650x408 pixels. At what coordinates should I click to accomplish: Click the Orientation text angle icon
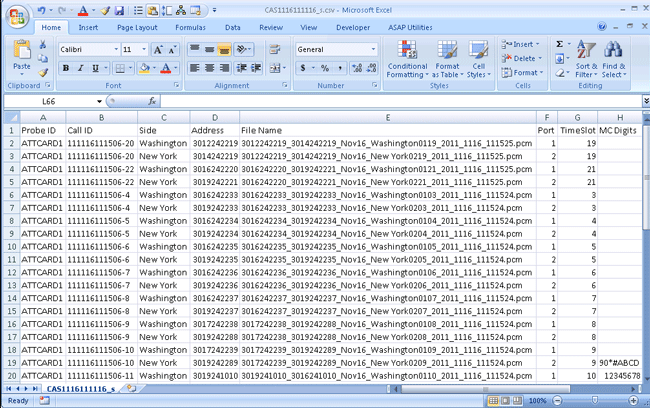click(x=241, y=49)
